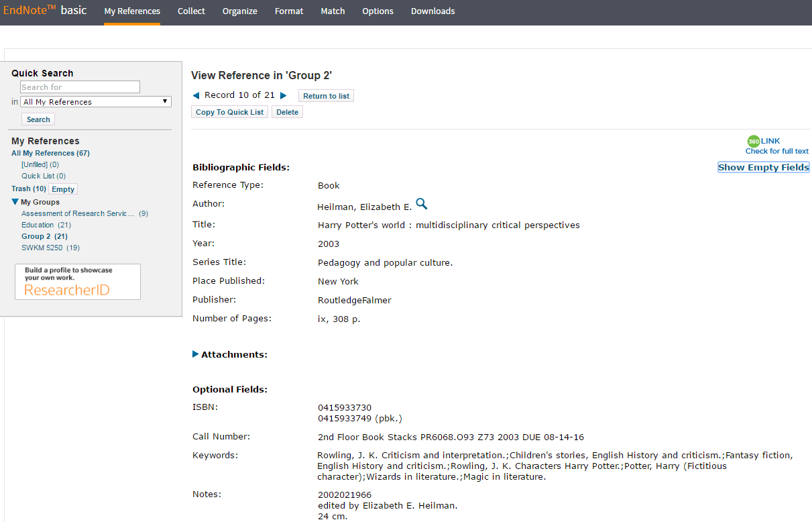
Task: Select the Format tab
Action: (x=288, y=11)
